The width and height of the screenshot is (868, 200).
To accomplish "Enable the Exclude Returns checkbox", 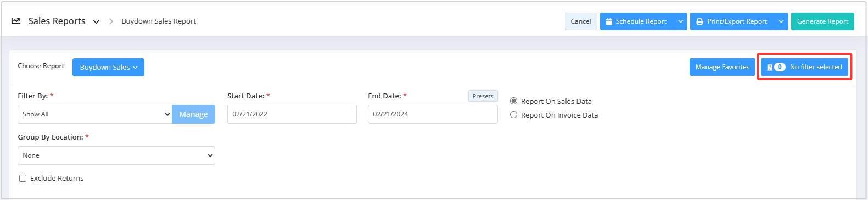I will [x=23, y=178].
